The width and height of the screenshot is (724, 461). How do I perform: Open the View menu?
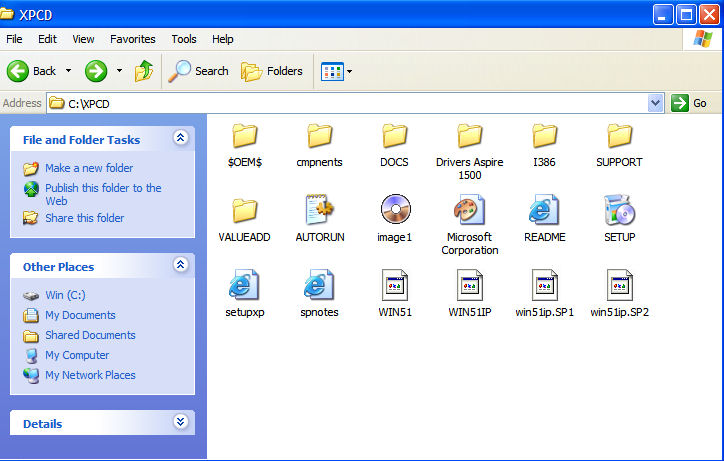pos(83,39)
